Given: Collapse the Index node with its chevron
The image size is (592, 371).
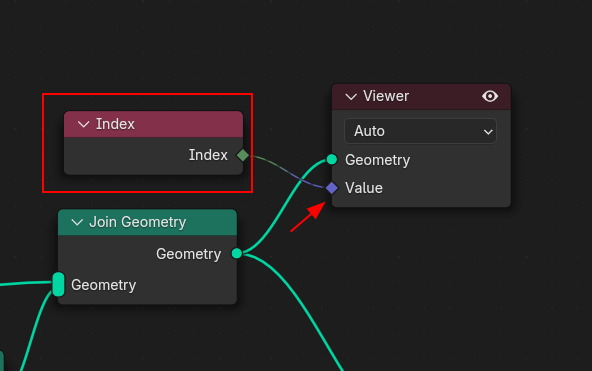Looking at the screenshot, I should pos(83,124).
